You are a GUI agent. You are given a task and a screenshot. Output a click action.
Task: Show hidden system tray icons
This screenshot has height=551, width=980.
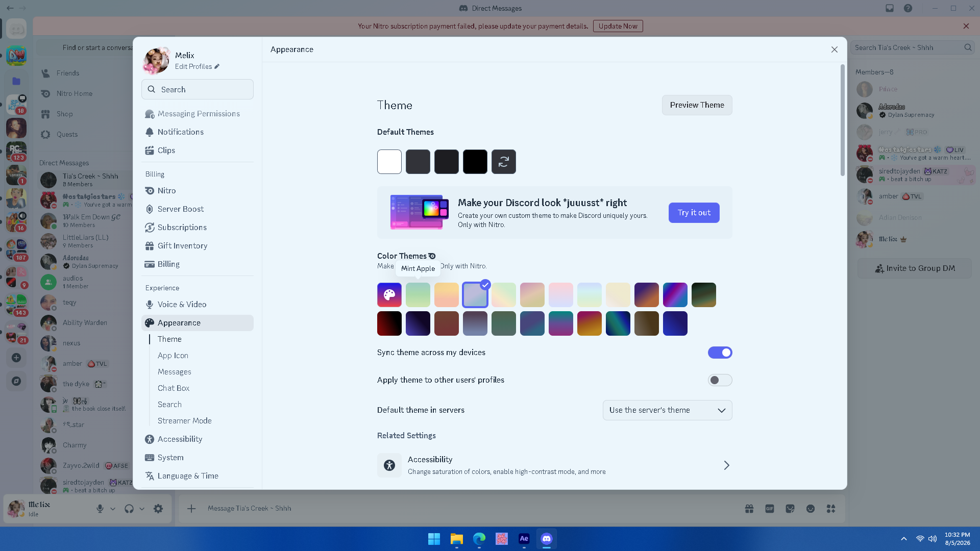coord(904,539)
